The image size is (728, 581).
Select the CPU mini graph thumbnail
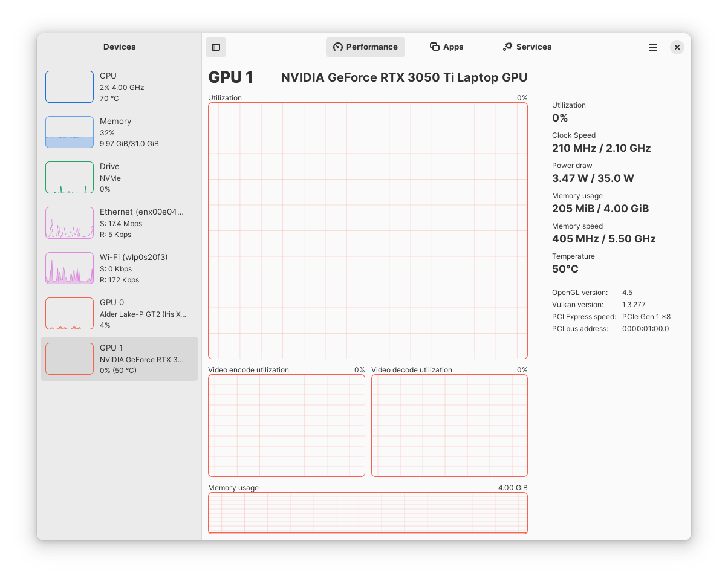coord(70,87)
